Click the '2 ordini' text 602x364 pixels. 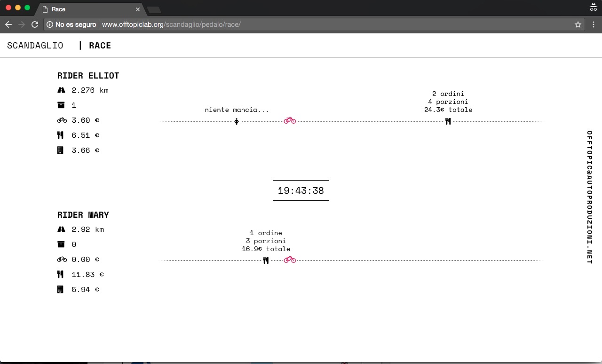(x=448, y=94)
